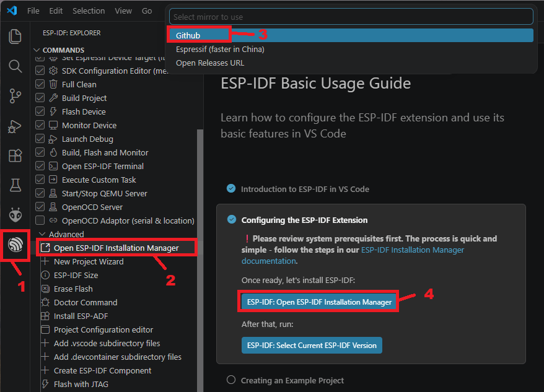Image resolution: width=544 pixels, height=392 pixels.
Task: Open Creating an Example Project step
Action: 292,381
